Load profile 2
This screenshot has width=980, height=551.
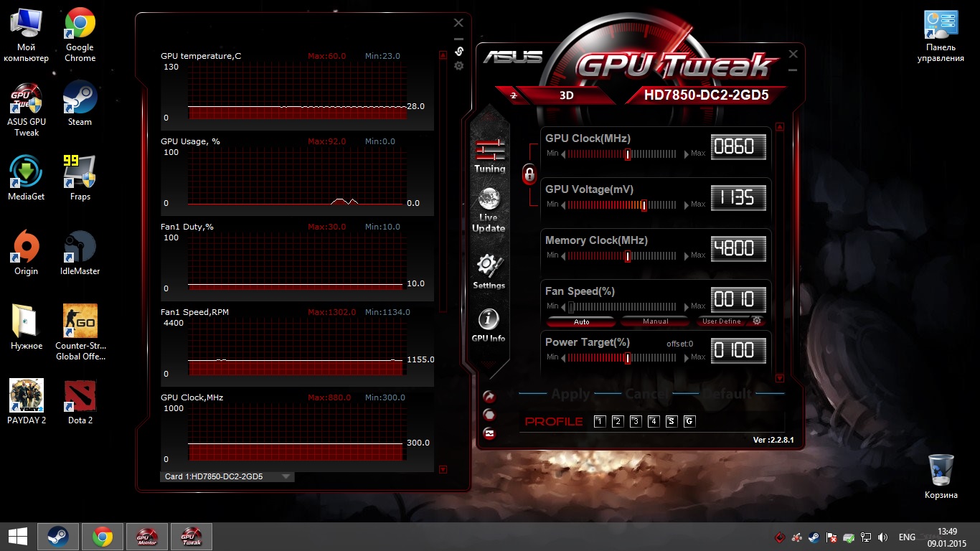pos(618,421)
